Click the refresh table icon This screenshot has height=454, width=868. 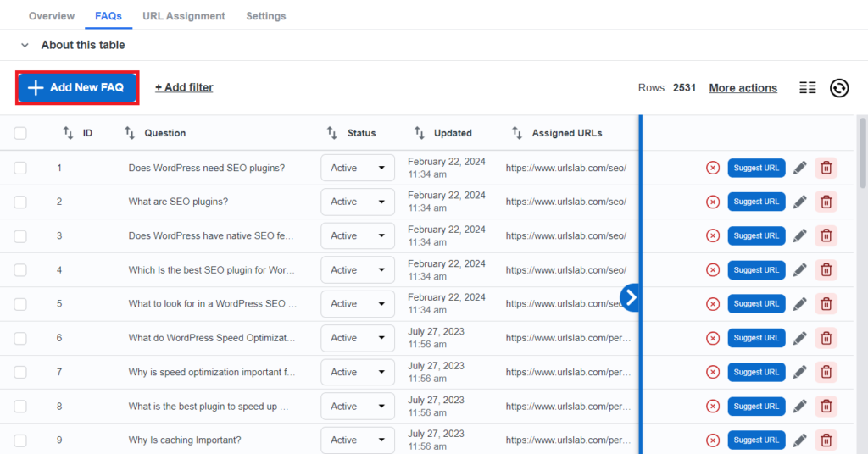(x=839, y=88)
